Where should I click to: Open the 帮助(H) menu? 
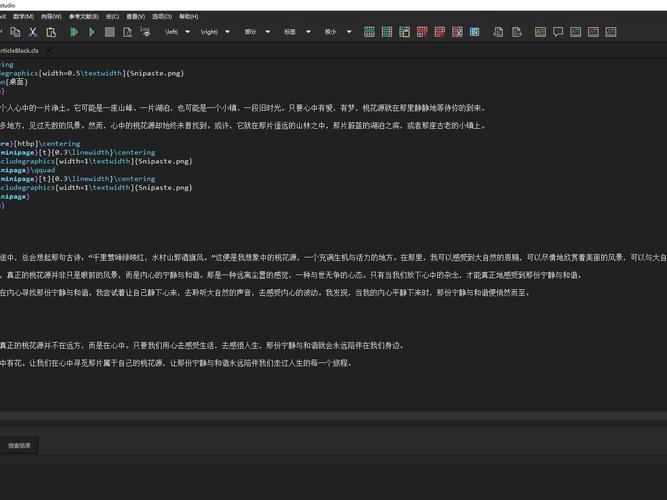pyautogui.click(x=188, y=17)
